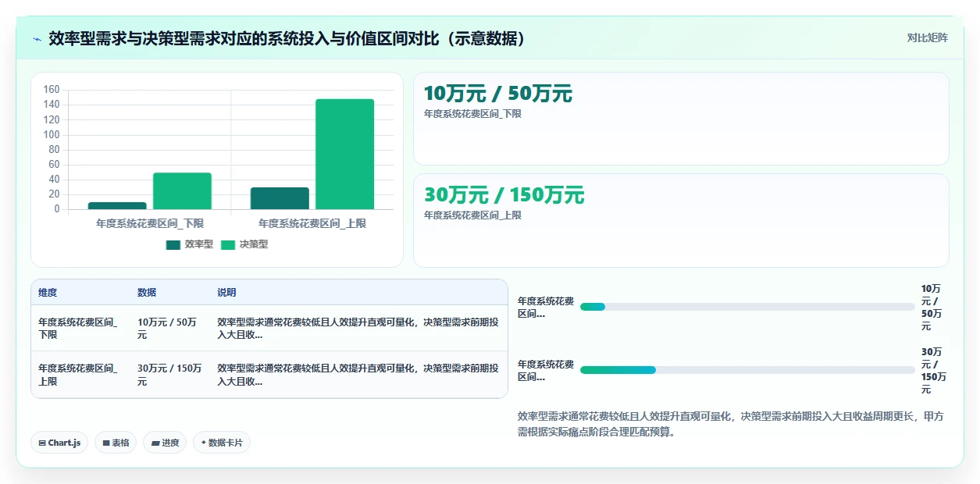Click the 效率型 bar for 下限
The height and width of the screenshot is (484, 980).
tap(117, 205)
